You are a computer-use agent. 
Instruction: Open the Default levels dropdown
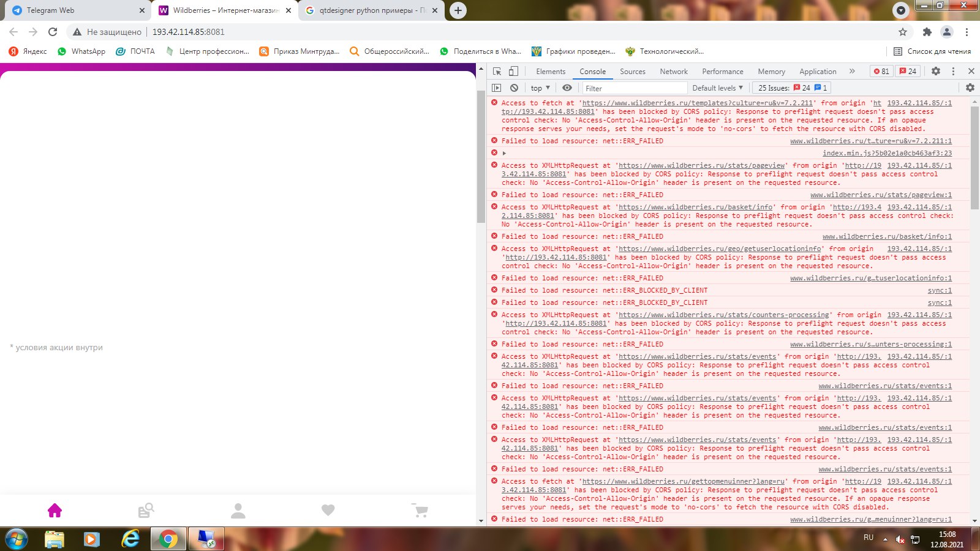pyautogui.click(x=717, y=88)
